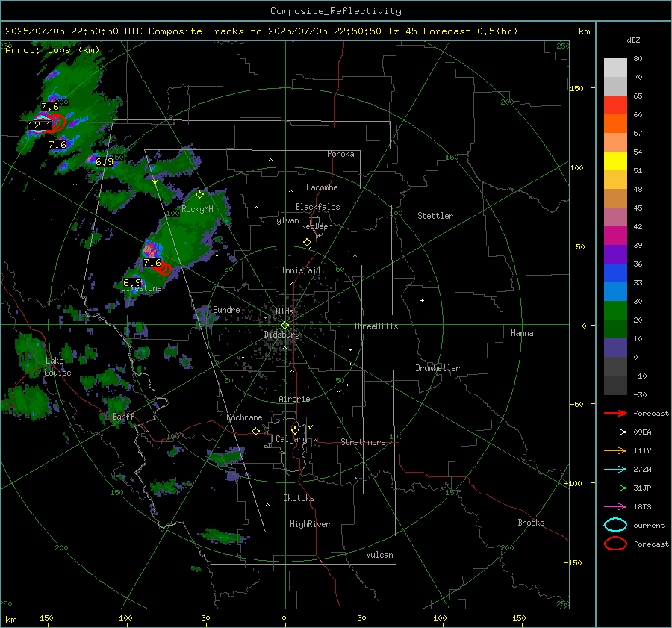Click the 7.6 storm label above Limestone
The image size is (672, 628).
(x=152, y=262)
